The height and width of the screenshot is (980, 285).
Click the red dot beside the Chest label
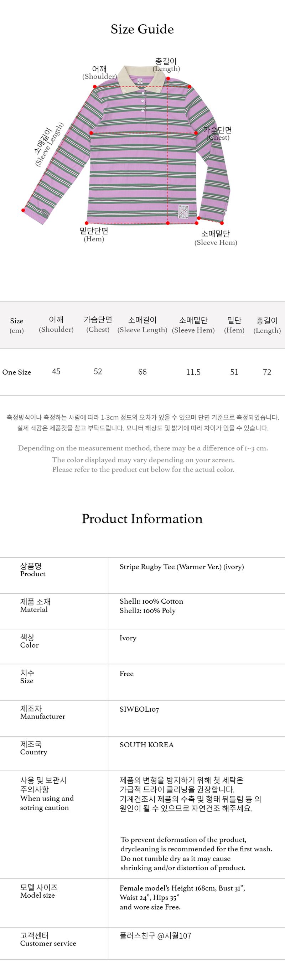pos(196,133)
